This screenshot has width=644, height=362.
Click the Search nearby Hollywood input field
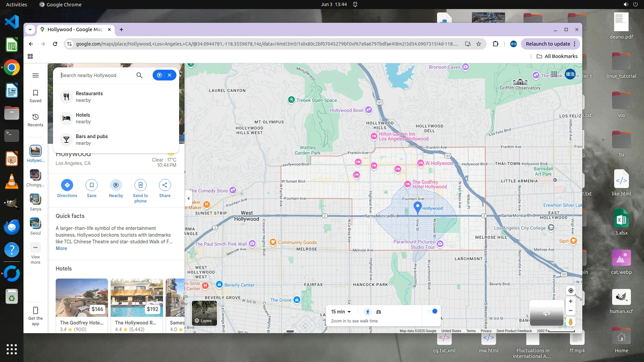click(x=97, y=75)
